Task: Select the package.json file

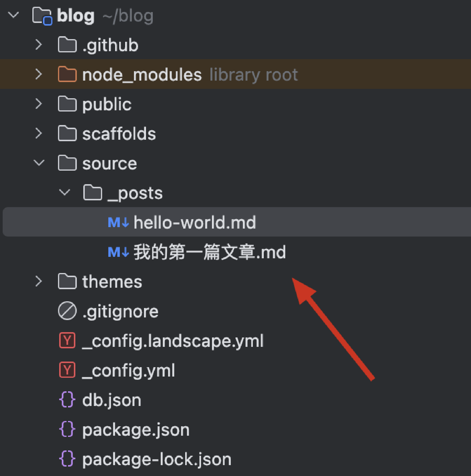Action: point(136,430)
